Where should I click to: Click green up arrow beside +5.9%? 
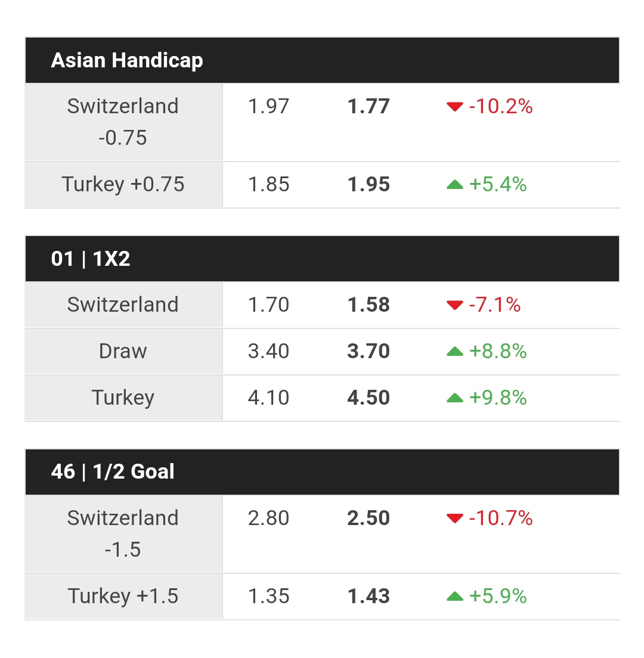coord(455,597)
